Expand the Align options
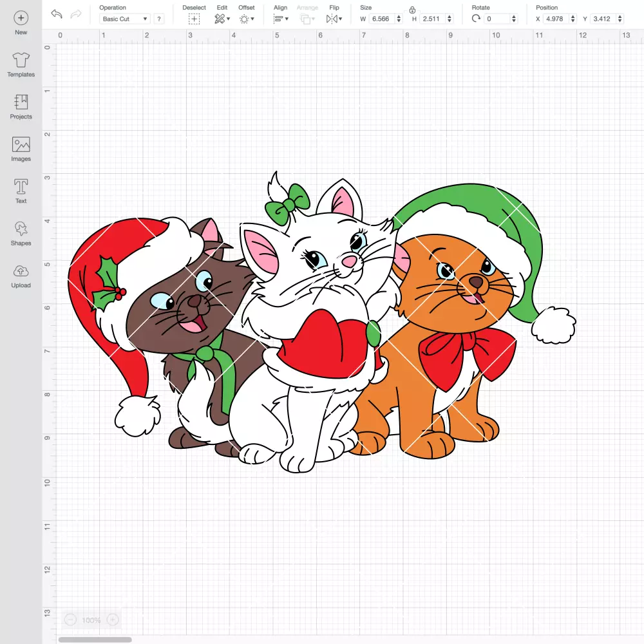The width and height of the screenshot is (644, 644). (x=281, y=19)
